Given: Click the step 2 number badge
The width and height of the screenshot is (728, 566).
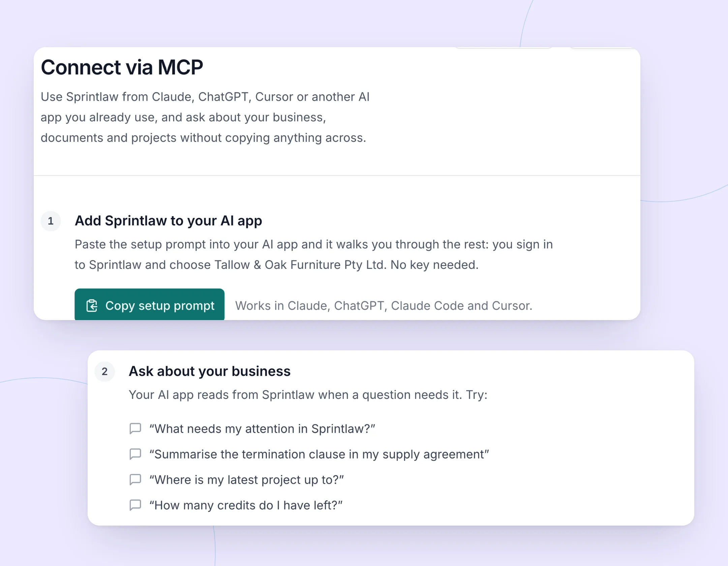Looking at the screenshot, I should click(104, 371).
